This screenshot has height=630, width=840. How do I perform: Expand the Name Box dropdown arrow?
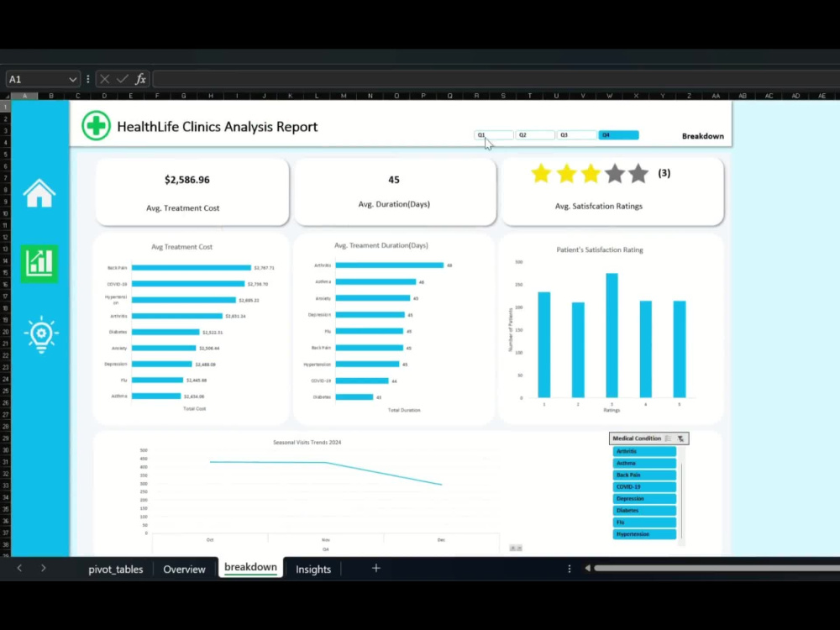tap(72, 79)
